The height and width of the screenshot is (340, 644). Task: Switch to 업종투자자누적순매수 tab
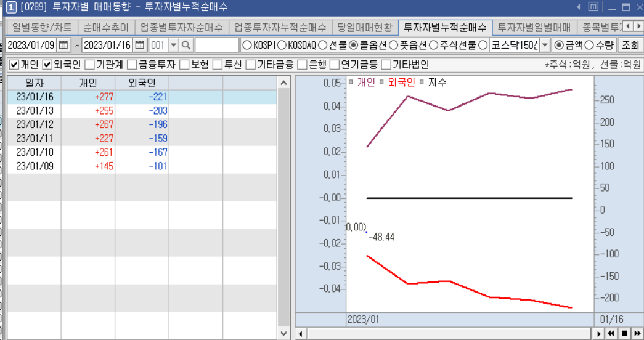[x=280, y=28]
